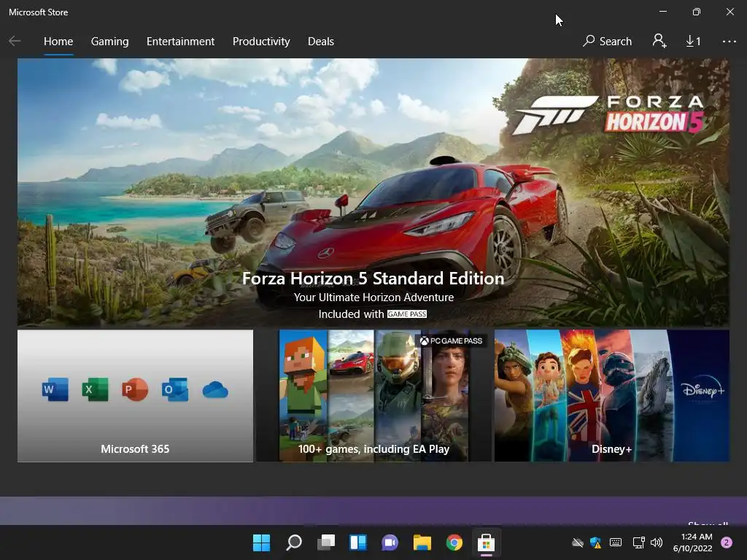747x560 pixels.
Task: Open the notification count badge
Action: [727, 542]
